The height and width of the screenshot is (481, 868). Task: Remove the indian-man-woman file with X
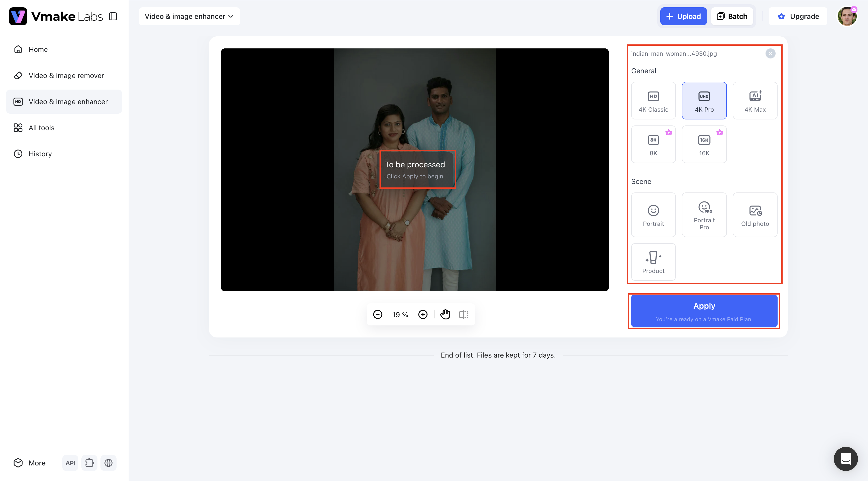point(770,53)
